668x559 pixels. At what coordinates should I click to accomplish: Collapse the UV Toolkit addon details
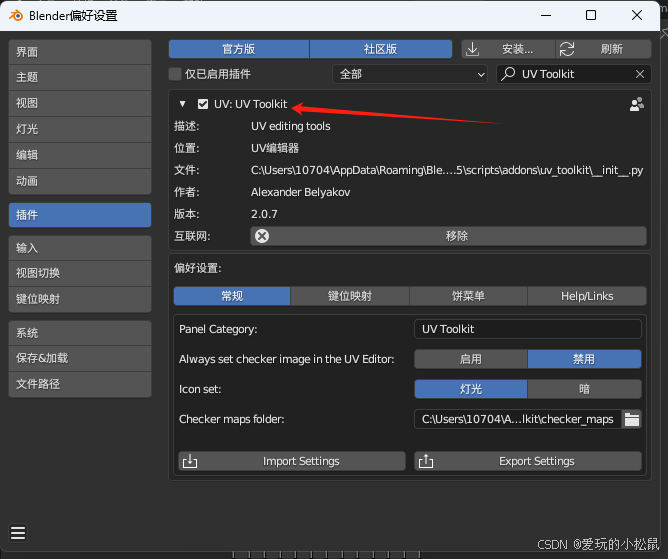(182, 104)
